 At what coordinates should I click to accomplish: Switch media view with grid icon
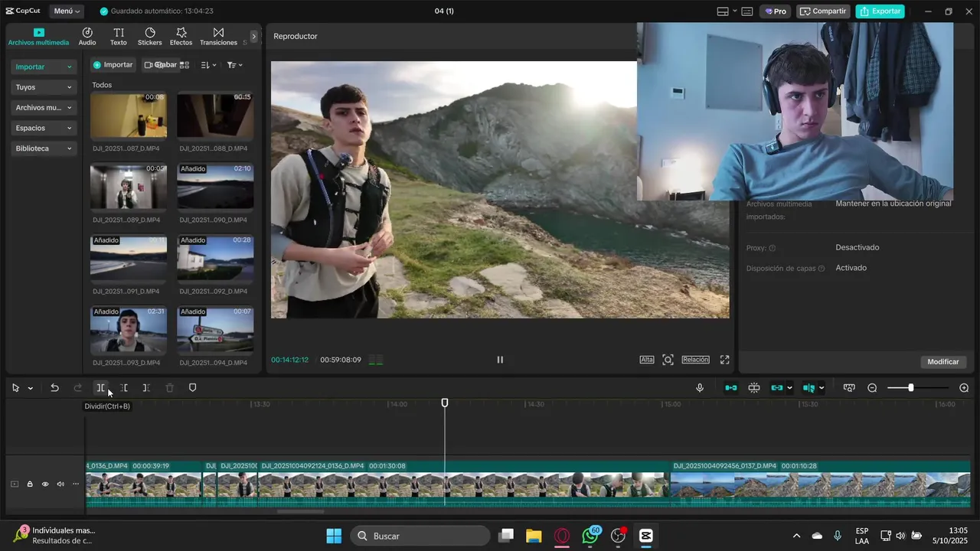tap(185, 65)
